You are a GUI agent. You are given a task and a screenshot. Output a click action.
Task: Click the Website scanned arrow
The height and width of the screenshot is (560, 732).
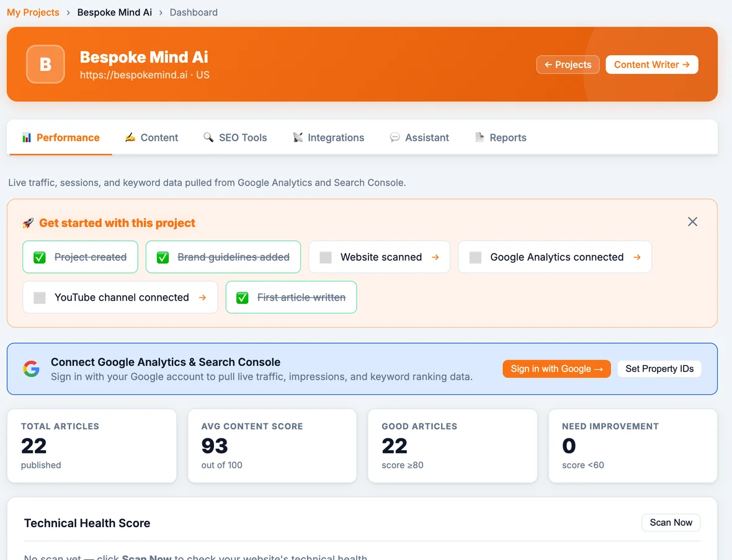[x=435, y=257]
